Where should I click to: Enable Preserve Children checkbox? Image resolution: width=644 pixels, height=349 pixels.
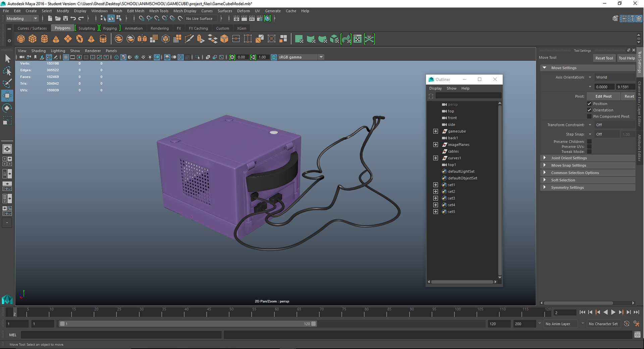tap(589, 141)
